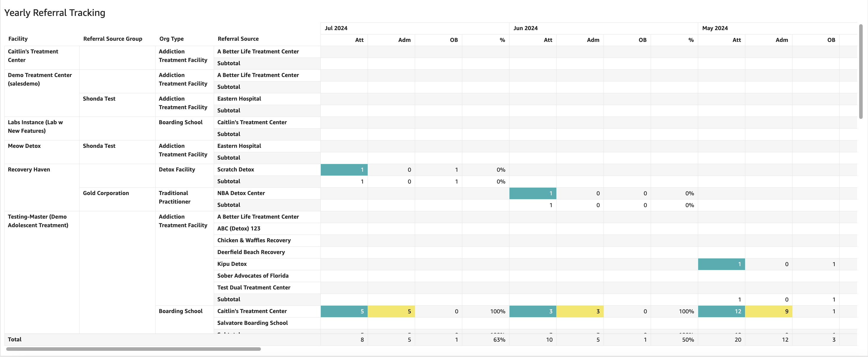868x357 pixels.
Task: Click the Org Type column header
Action: (171, 39)
